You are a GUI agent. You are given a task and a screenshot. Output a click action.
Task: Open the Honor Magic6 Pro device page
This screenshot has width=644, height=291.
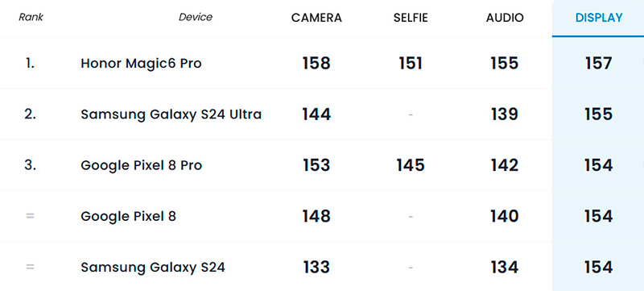pyautogui.click(x=141, y=64)
